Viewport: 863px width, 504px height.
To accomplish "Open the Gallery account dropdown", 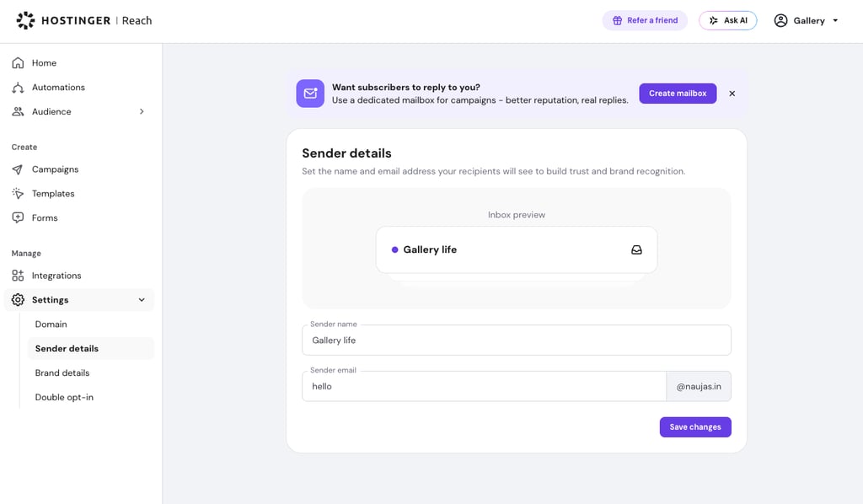I will pos(807,20).
